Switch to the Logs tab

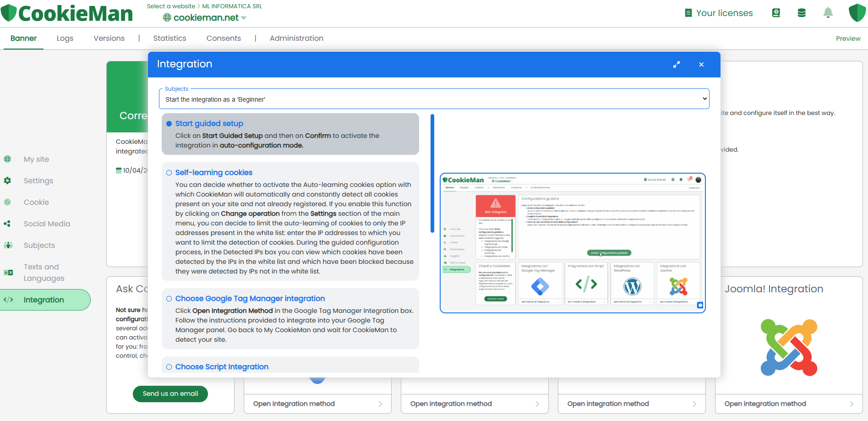[x=65, y=38]
